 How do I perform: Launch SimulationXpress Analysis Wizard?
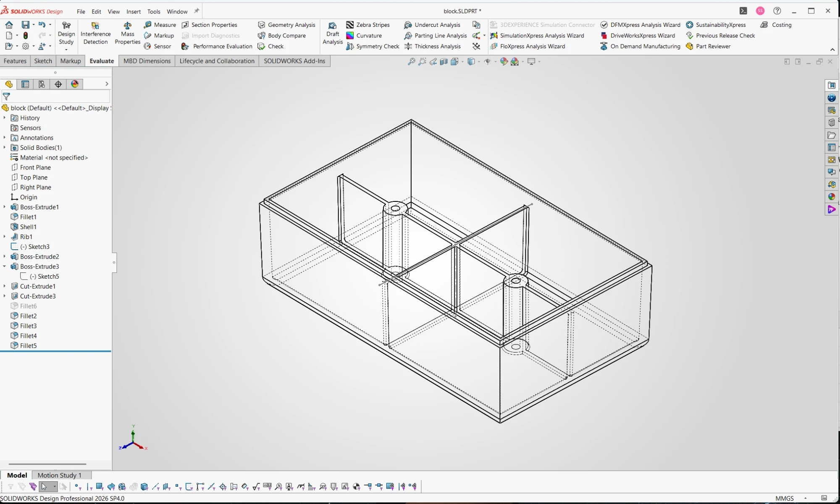pyautogui.click(x=537, y=36)
